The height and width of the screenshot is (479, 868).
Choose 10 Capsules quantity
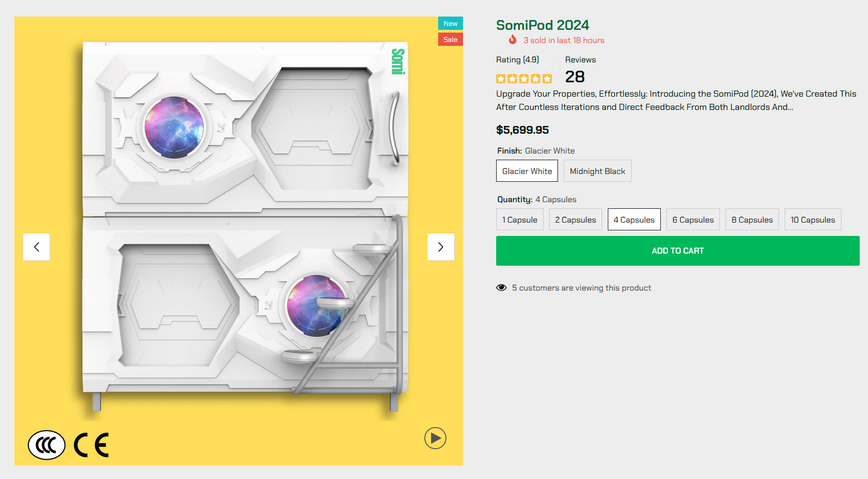813,219
